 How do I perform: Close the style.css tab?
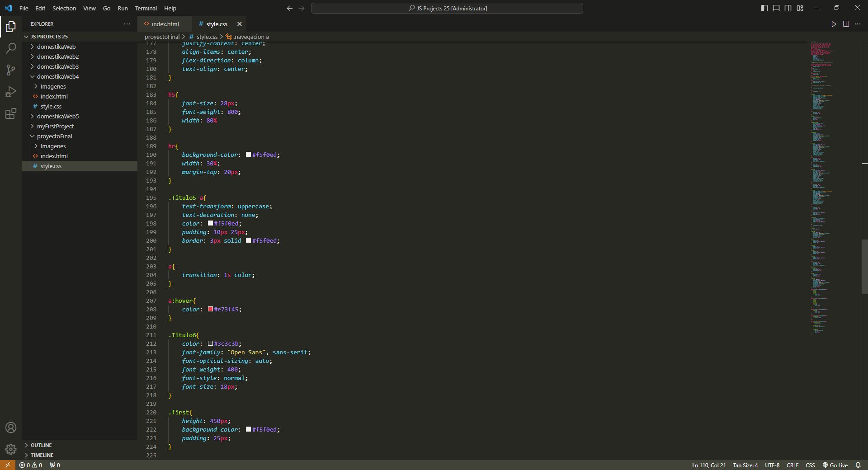click(x=240, y=24)
